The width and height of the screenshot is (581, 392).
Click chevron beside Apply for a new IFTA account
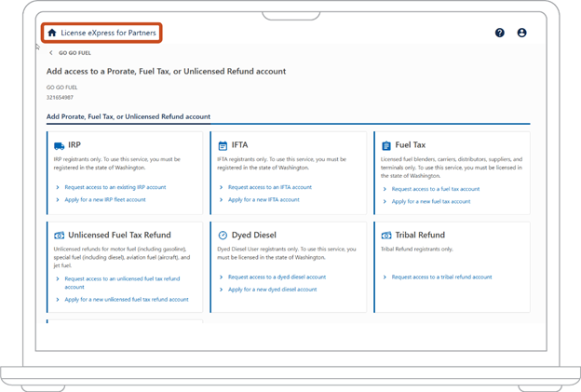tap(221, 199)
